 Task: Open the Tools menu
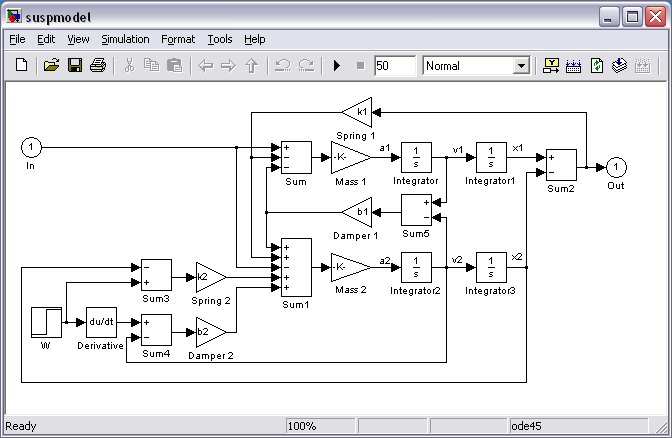point(220,39)
